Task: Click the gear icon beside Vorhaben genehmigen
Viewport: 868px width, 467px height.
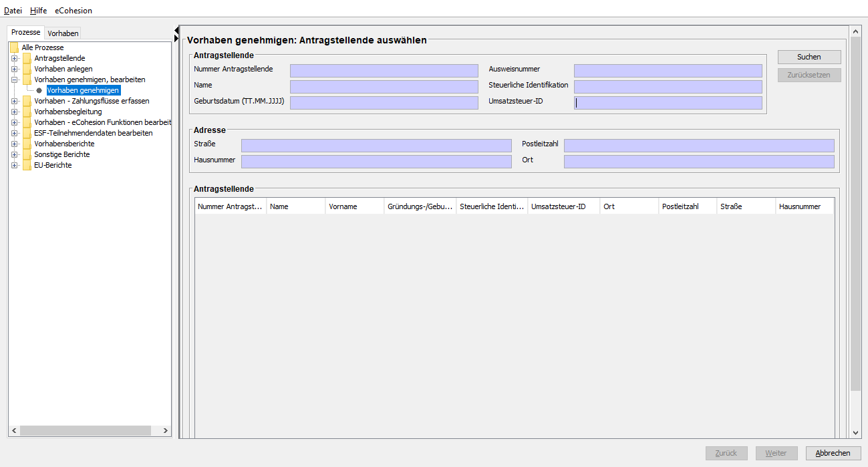Action: [39, 90]
